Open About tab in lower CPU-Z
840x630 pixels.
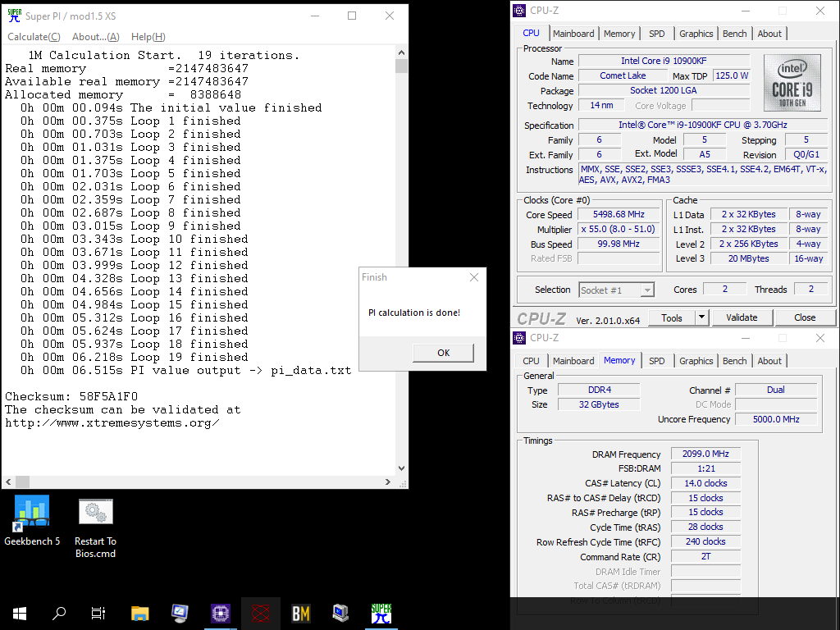769,361
